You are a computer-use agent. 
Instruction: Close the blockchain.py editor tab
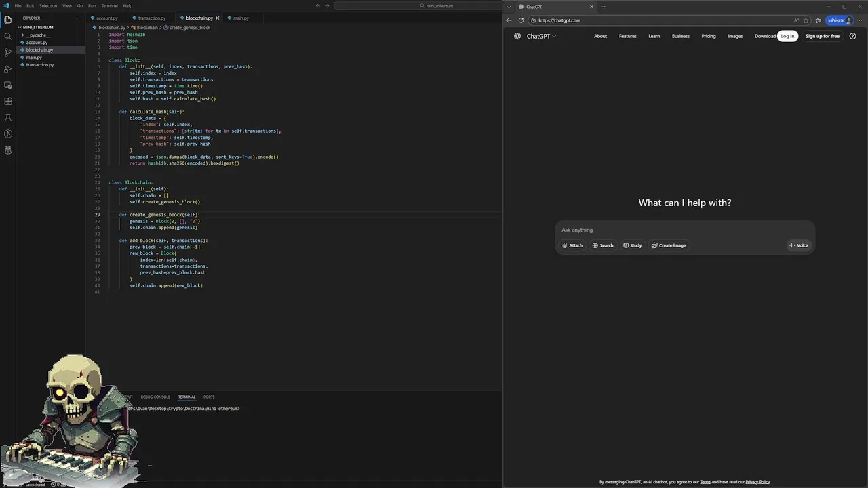click(218, 18)
